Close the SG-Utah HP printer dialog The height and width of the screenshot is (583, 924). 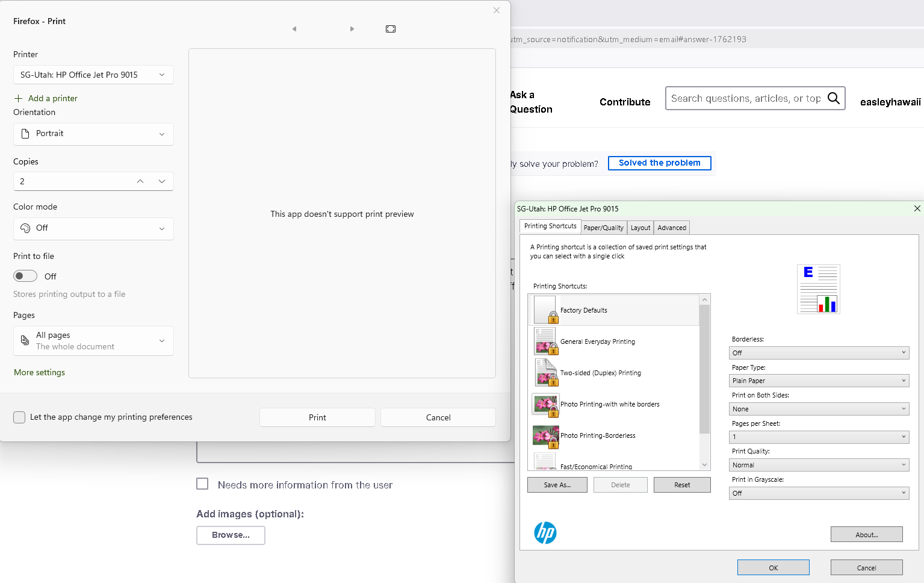[x=917, y=208]
